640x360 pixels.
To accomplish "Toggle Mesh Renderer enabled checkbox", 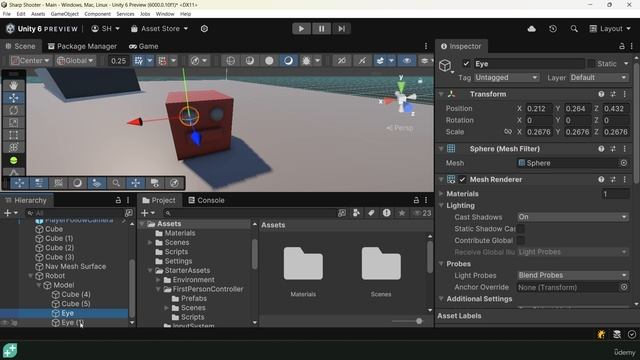I will coord(462,180).
